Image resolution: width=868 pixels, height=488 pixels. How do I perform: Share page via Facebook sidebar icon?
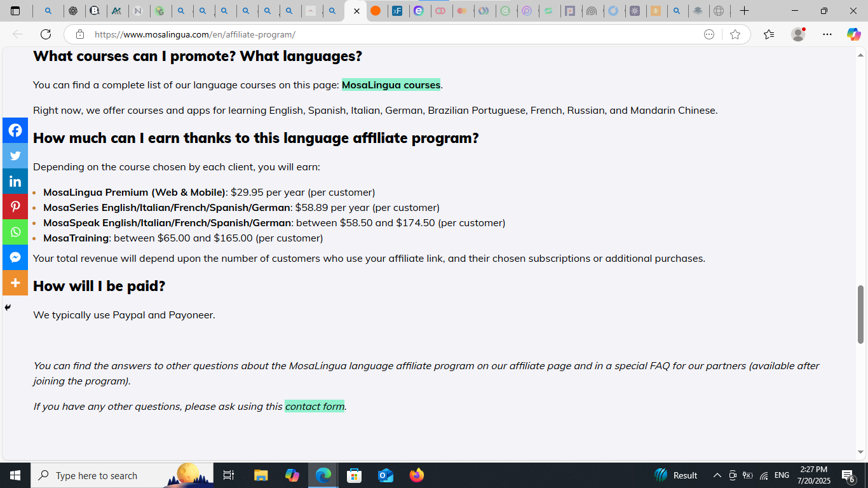[x=15, y=130]
